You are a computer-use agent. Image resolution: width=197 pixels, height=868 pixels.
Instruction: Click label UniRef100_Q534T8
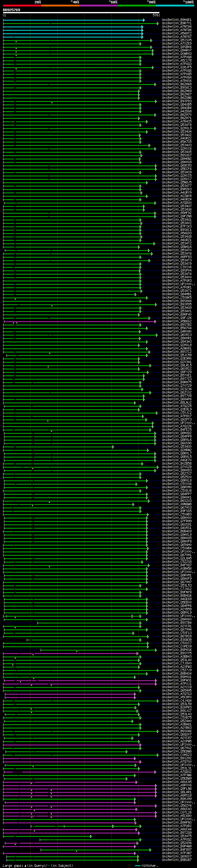[x=176, y=125]
